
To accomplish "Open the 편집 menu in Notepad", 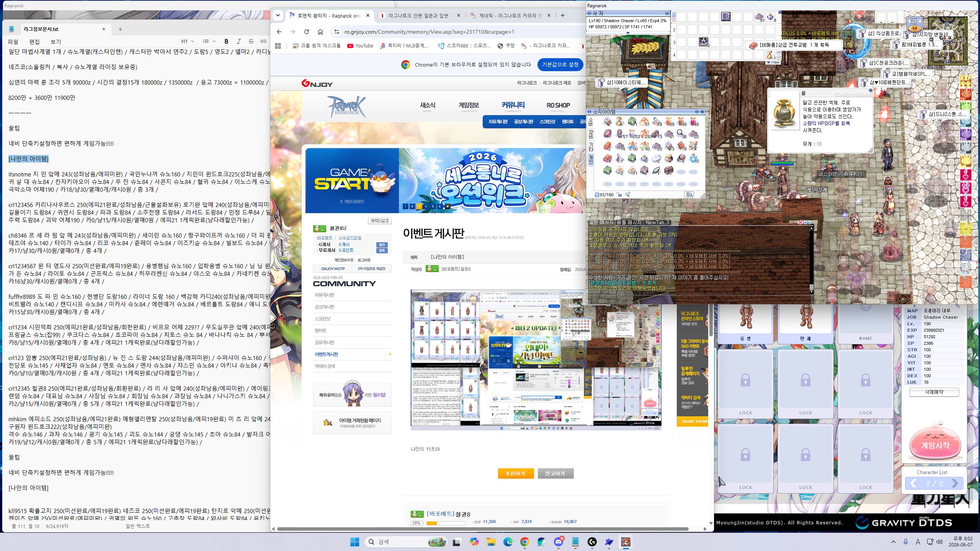I will (34, 42).
